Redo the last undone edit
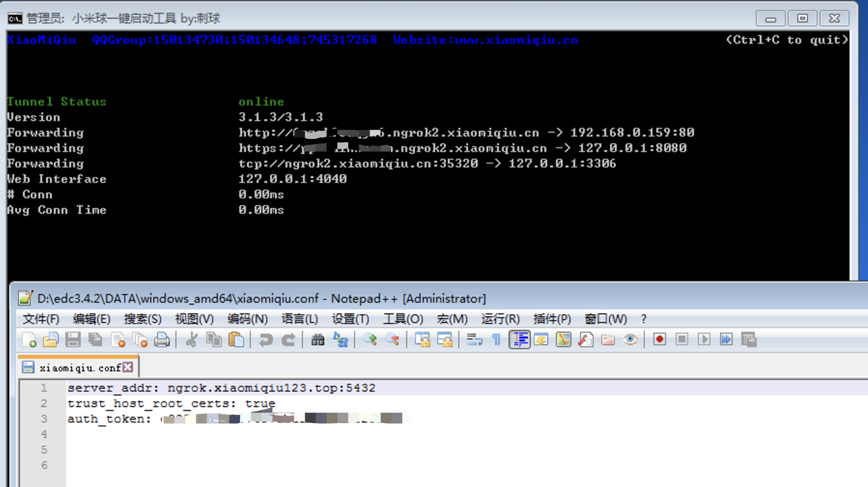This screenshot has height=487, width=868. [x=288, y=340]
